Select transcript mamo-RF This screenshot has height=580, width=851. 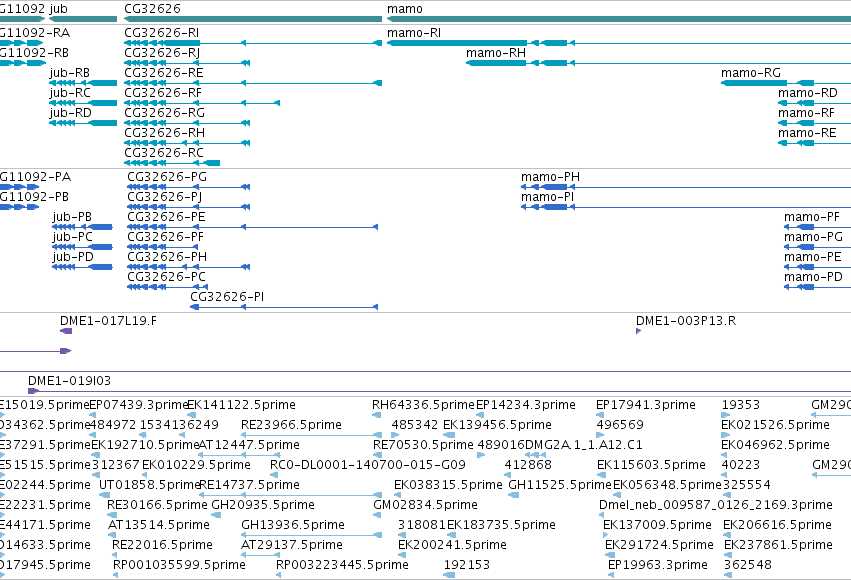(806, 113)
